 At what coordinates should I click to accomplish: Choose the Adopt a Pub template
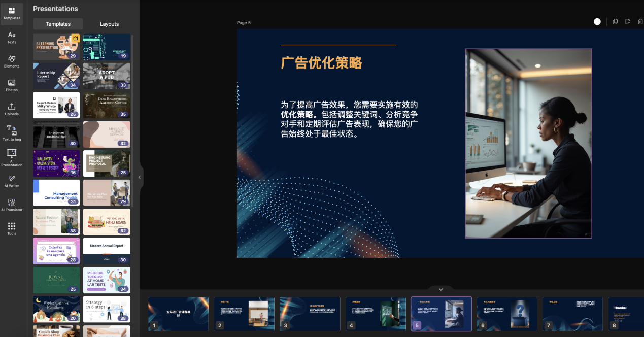click(x=107, y=76)
